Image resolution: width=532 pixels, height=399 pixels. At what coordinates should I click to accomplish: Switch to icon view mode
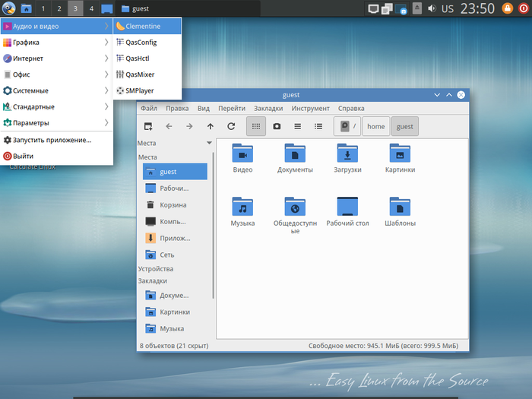coord(256,126)
